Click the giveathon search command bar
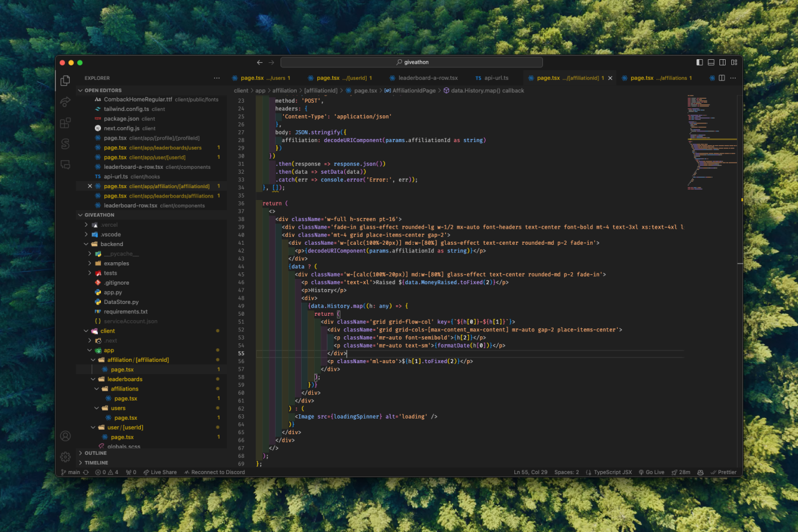 [411, 62]
